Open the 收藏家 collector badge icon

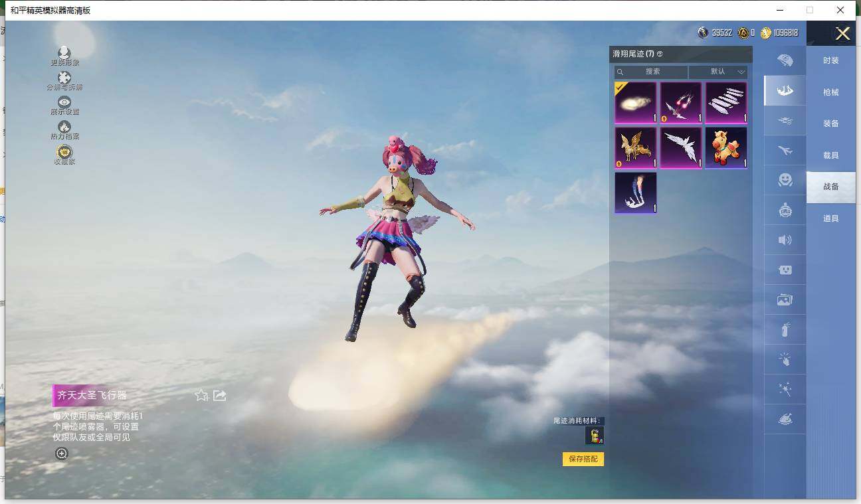click(64, 151)
